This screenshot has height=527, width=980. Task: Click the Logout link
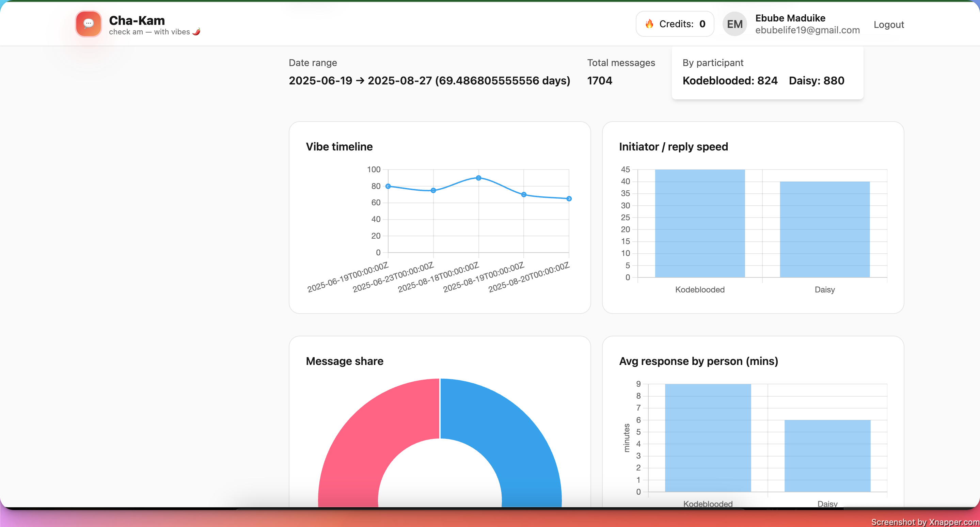[888, 24]
